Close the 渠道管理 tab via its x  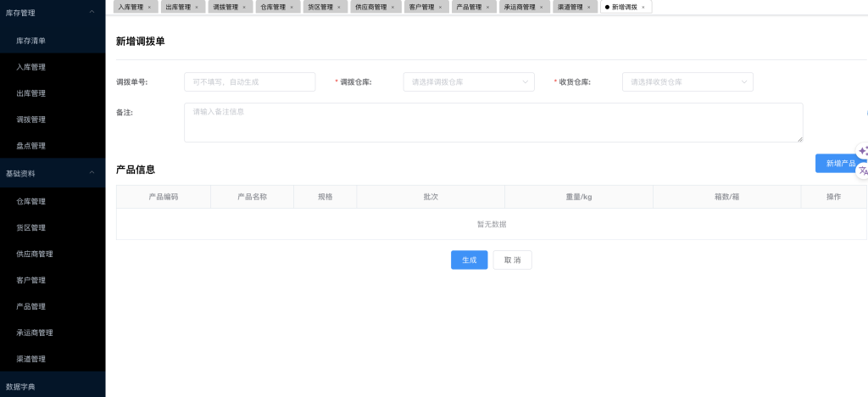click(x=589, y=7)
